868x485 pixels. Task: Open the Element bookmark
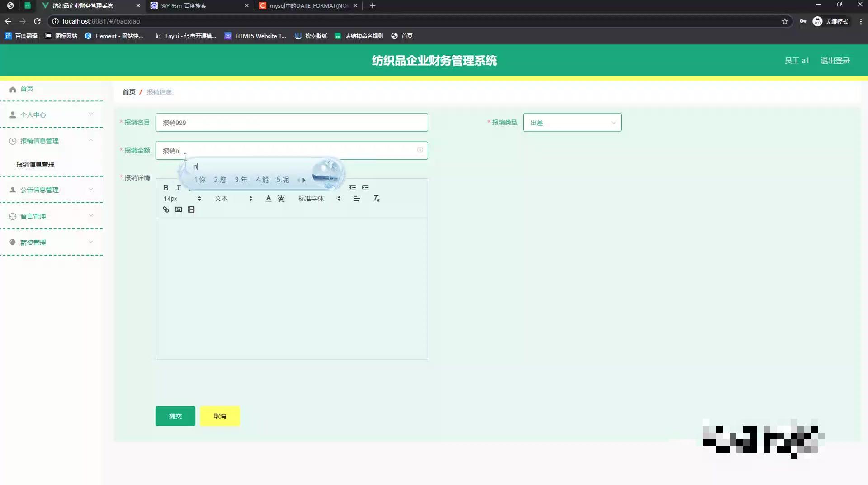114,36
